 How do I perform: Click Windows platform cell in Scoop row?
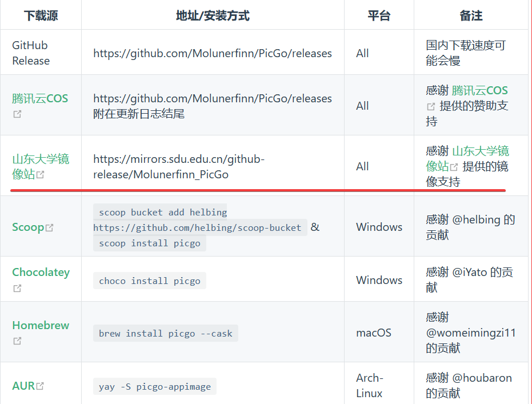379,227
